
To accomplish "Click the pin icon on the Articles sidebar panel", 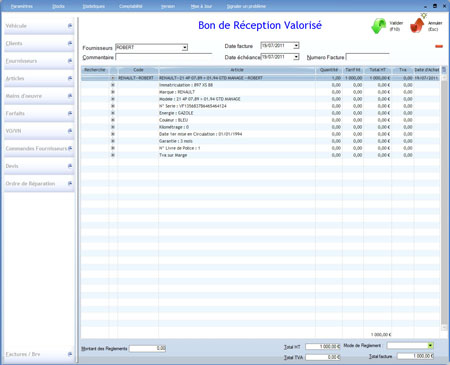I will tap(70, 78).
